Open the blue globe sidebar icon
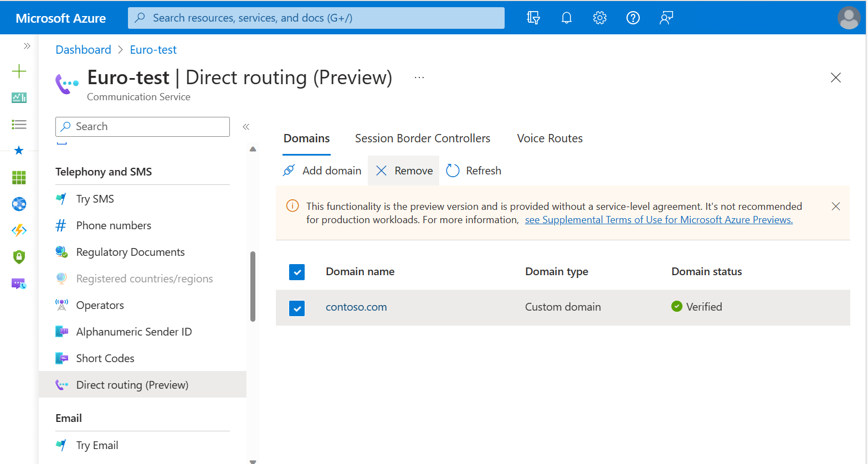The image size is (868, 464). tap(19, 204)
